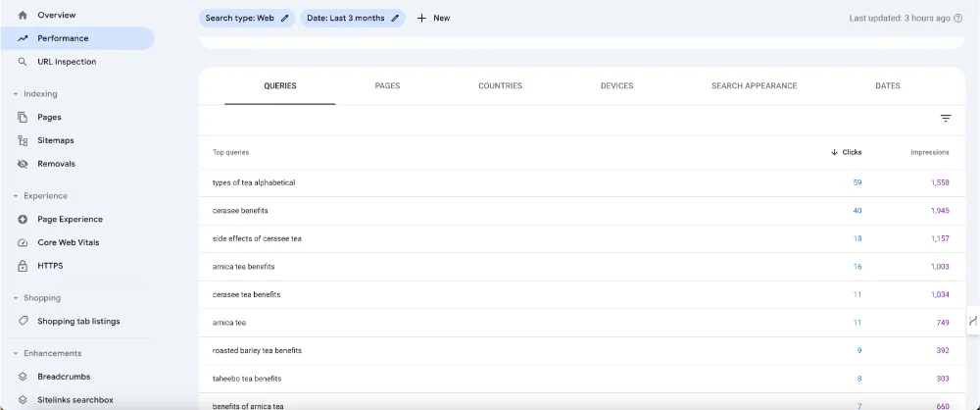Select query 'cerasee benefits'

(240, 211)
